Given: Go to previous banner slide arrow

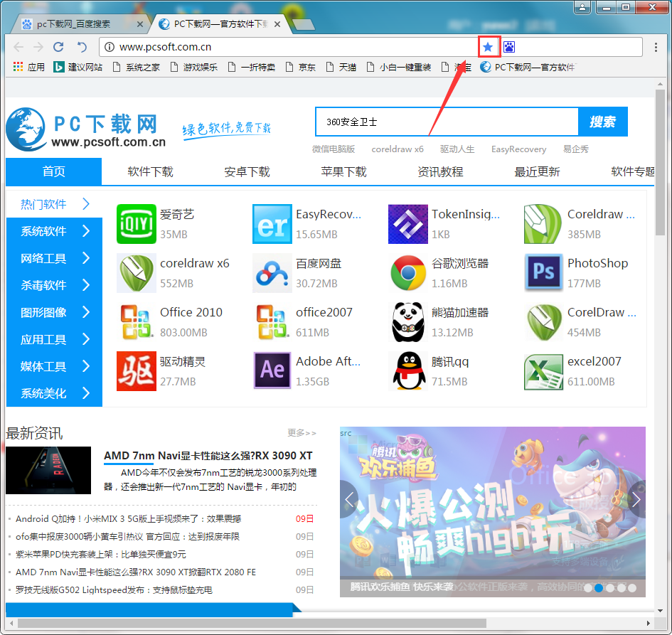Looking at the screenshot, I should tap(349, 499).
